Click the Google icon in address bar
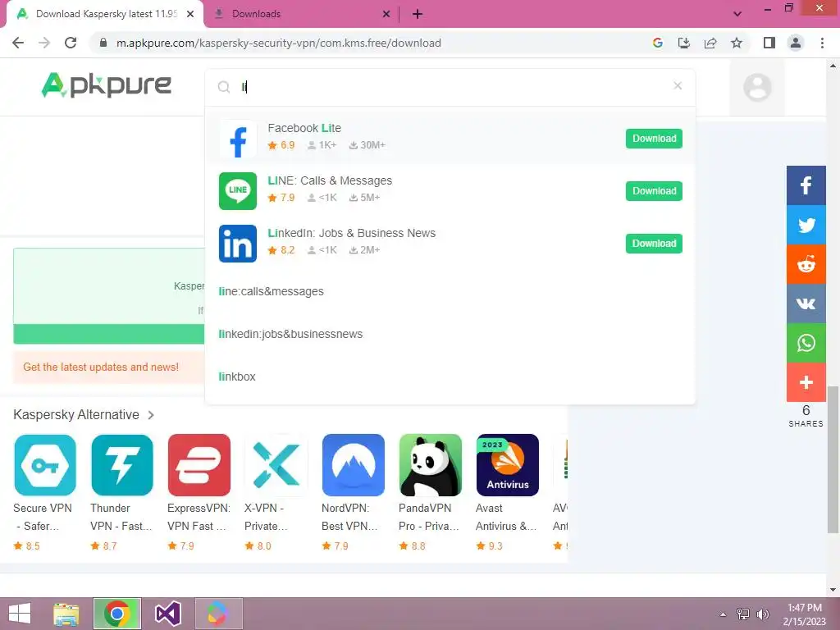840x630 pixels. point(658,43)
